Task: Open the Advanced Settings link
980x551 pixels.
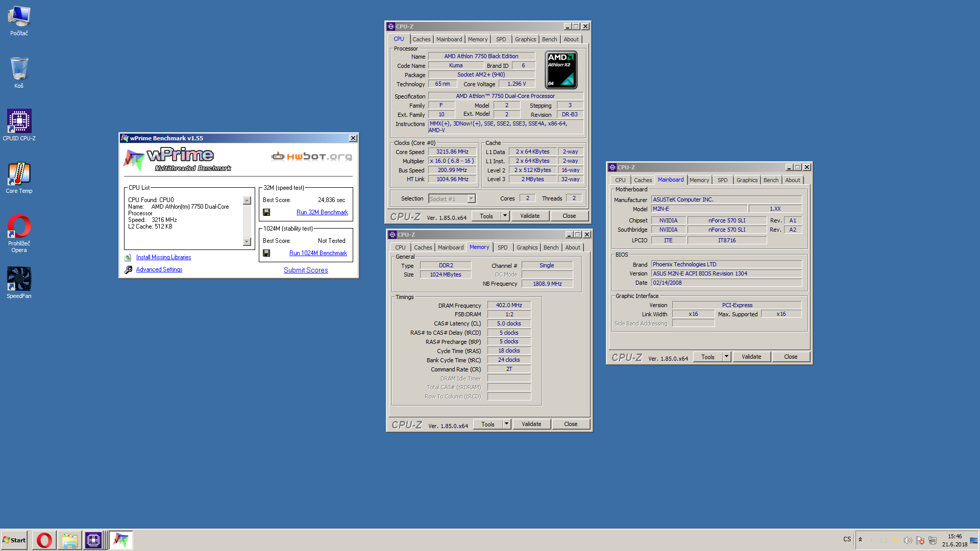Action: [x=159, y=269]
